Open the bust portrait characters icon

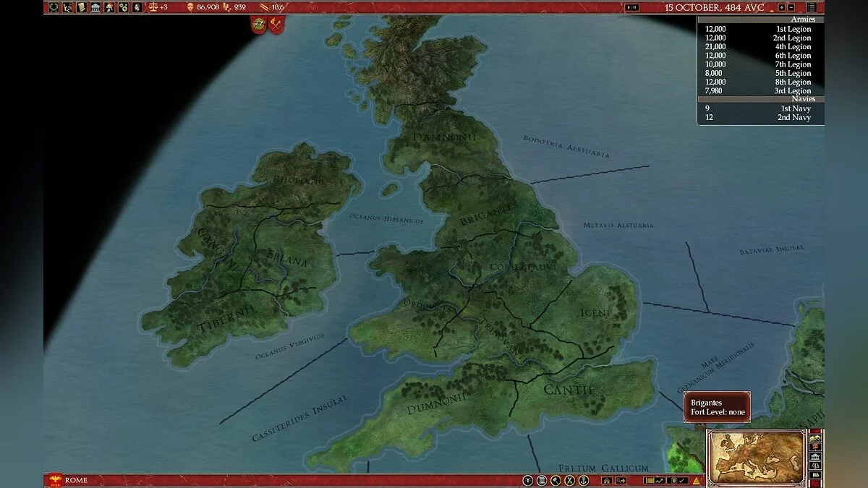coord(137,7)
